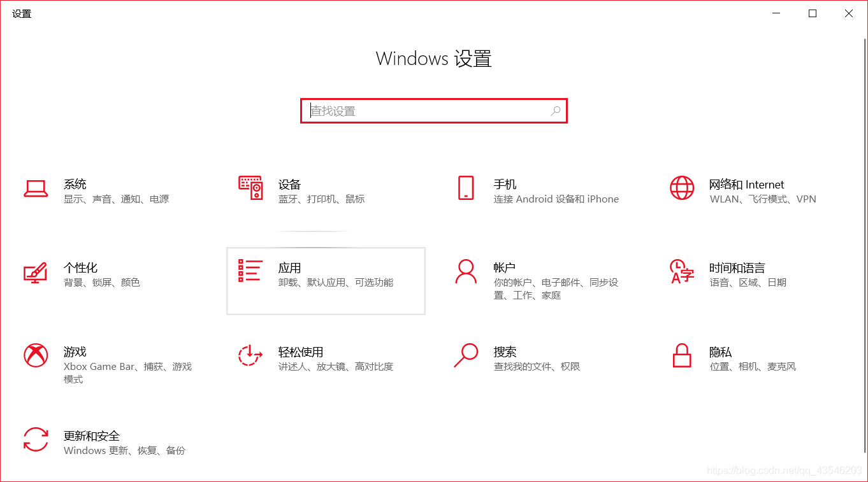Click the magnifier icon in search box

coord(556,111)
